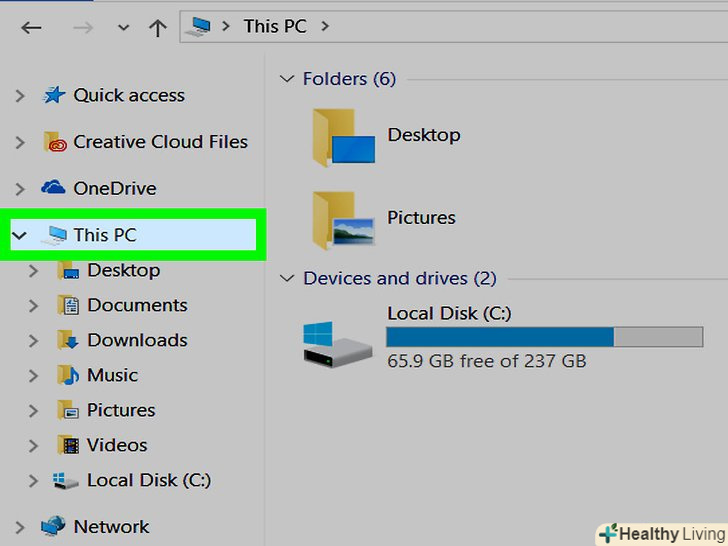Select Documents in the sidebar
Image resolution: width=728 pixels, height=546 pixels.
[137, 305]
